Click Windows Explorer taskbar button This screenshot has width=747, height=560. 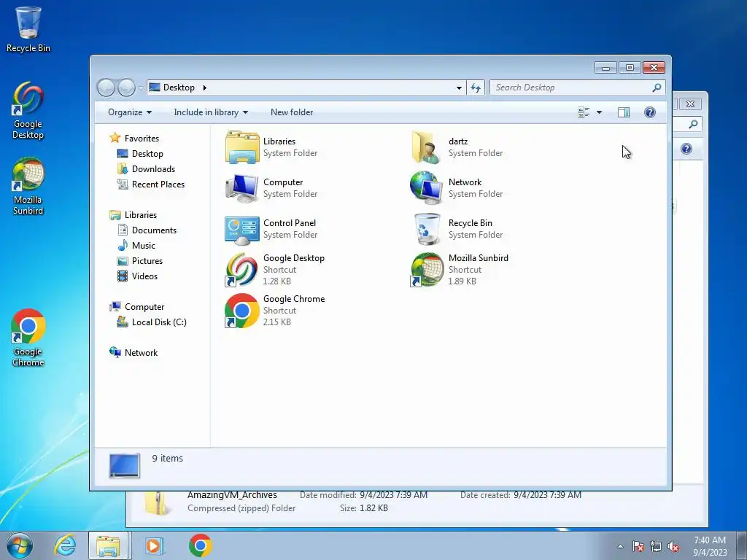coord(109,545)
